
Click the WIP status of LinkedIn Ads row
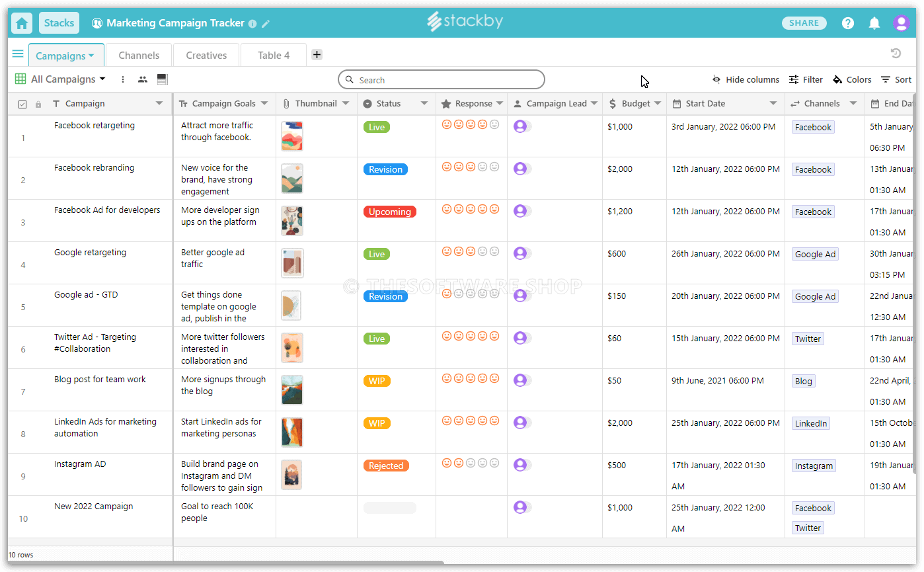(x=377, y=423)
